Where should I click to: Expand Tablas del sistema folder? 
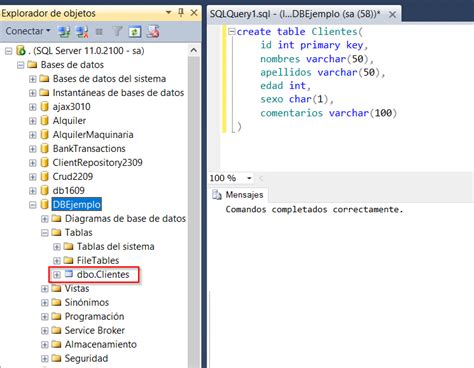coord(57,247)
